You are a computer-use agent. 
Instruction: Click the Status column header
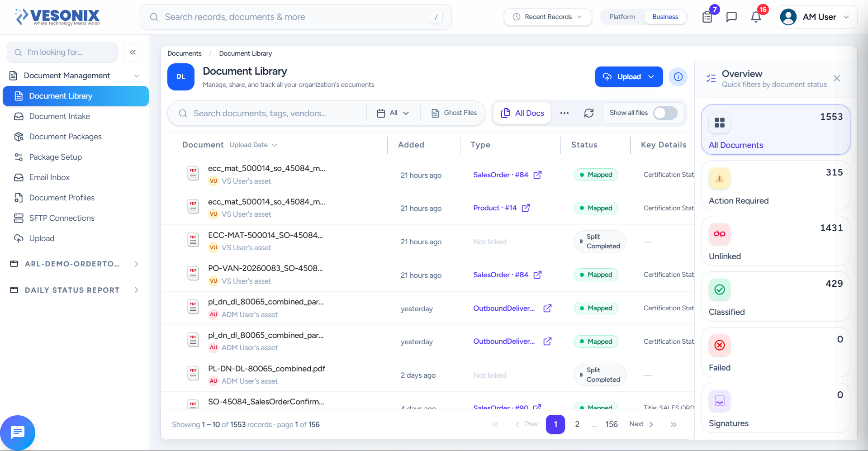pos(584,145)
